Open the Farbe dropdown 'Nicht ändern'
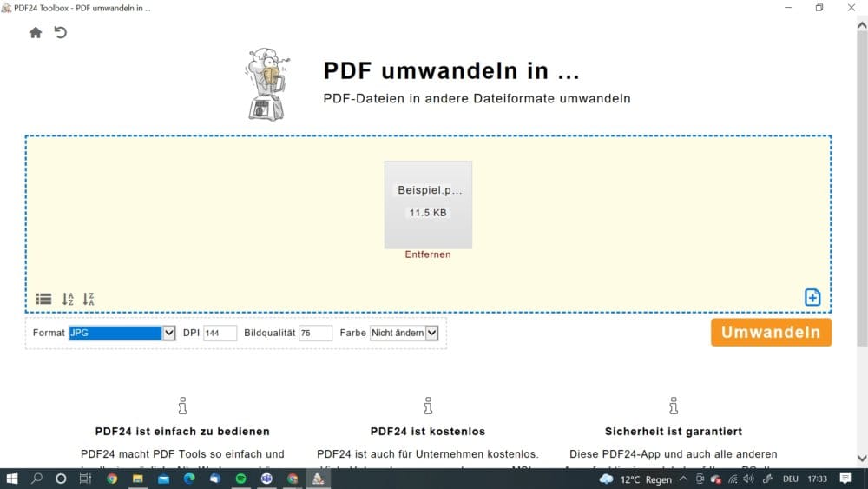 click(x=404, y=333)
